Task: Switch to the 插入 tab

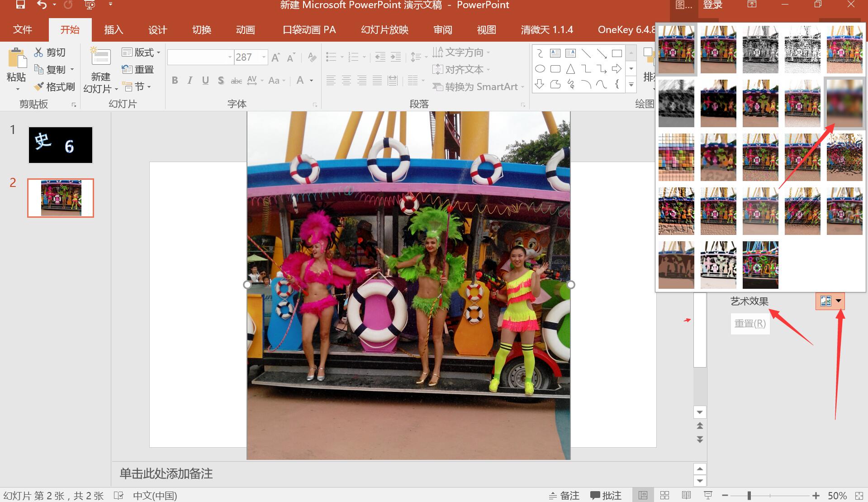Action: (x=114, y=30)
